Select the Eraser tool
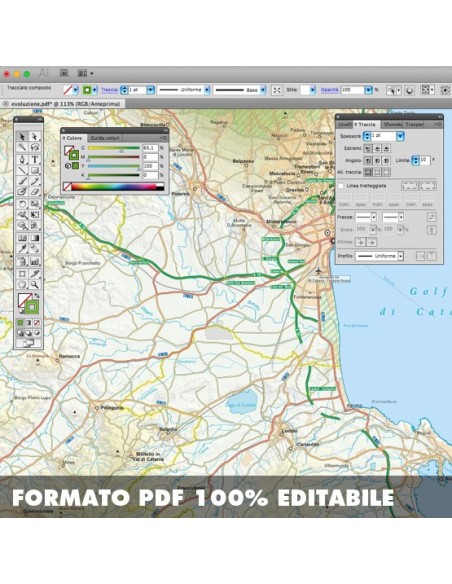 tap(34, 192)
